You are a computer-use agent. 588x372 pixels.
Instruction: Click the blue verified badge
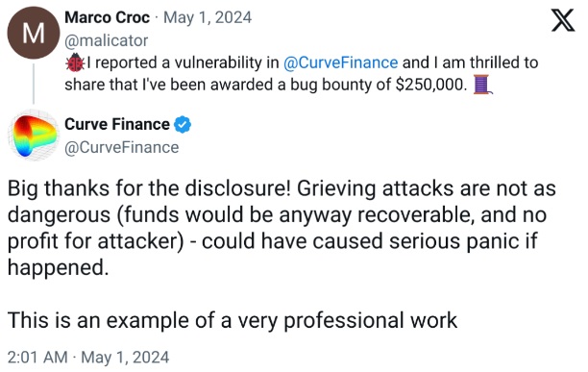coord(183,125)
